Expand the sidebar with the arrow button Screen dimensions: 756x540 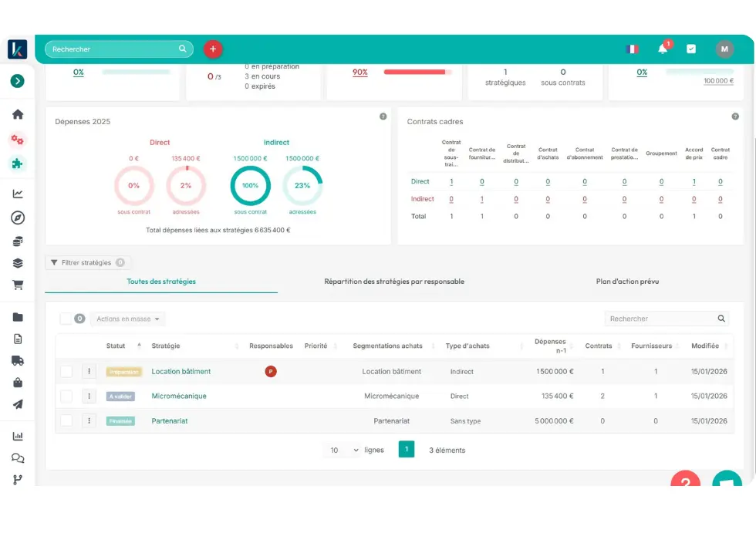point(17,81)
